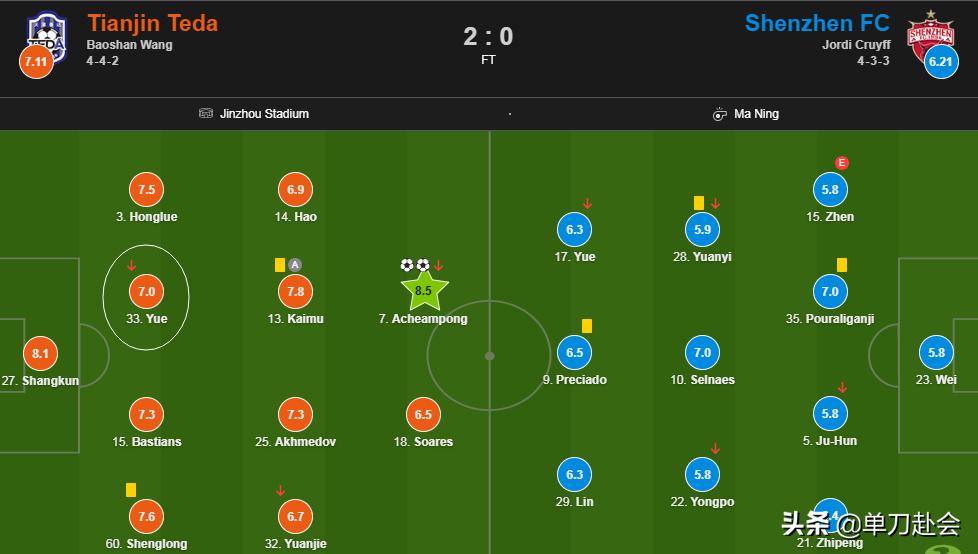This screenshot has width=978, height=554.
Task: Click the assist badge above Kaimu
Action: pos(295,265)
